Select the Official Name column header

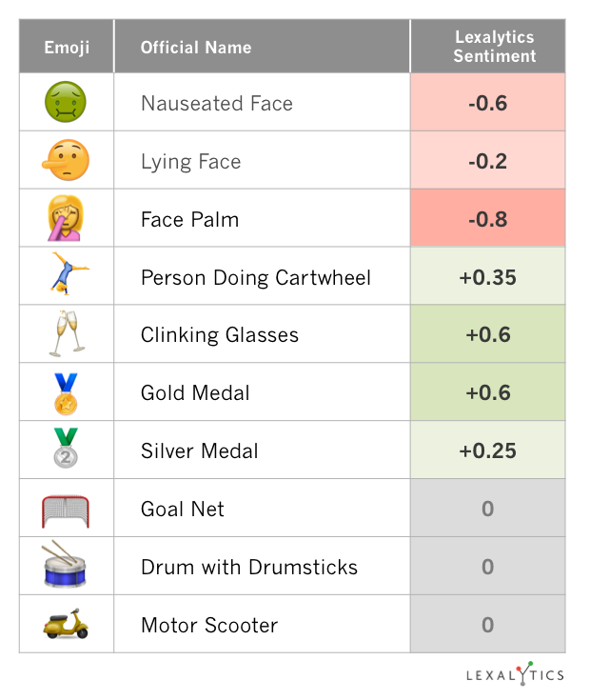coord(196,47)
